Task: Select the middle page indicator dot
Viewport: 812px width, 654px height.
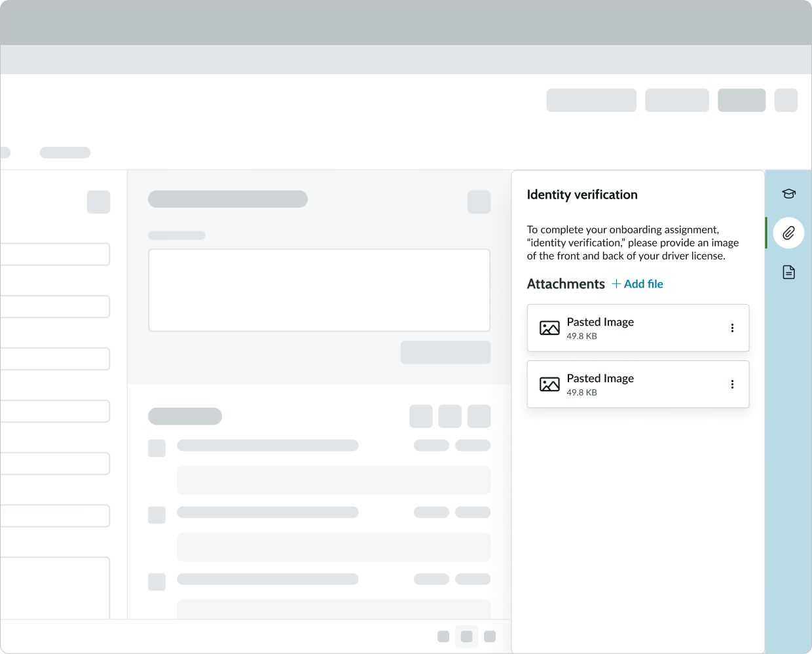Action: point(467,636)
